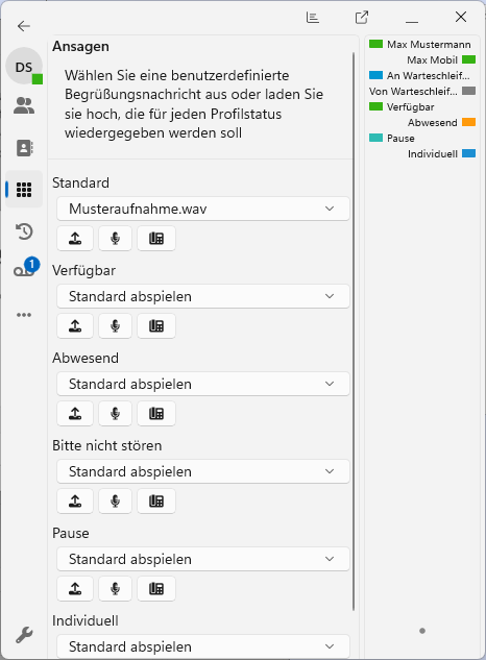Record Verfügbar announcement via microphone
Screen dimensions: 486x660
(x=115, y=326)
